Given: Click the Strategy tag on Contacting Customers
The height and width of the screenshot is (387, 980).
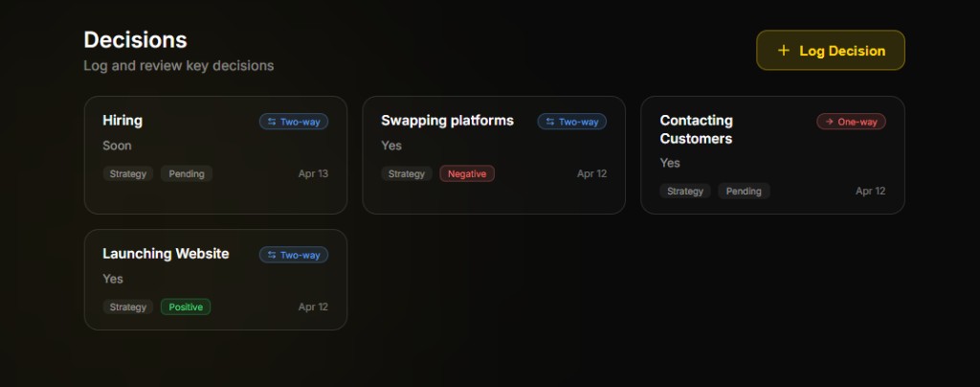Looking at the screenshot, I should (x=685, y=192).
